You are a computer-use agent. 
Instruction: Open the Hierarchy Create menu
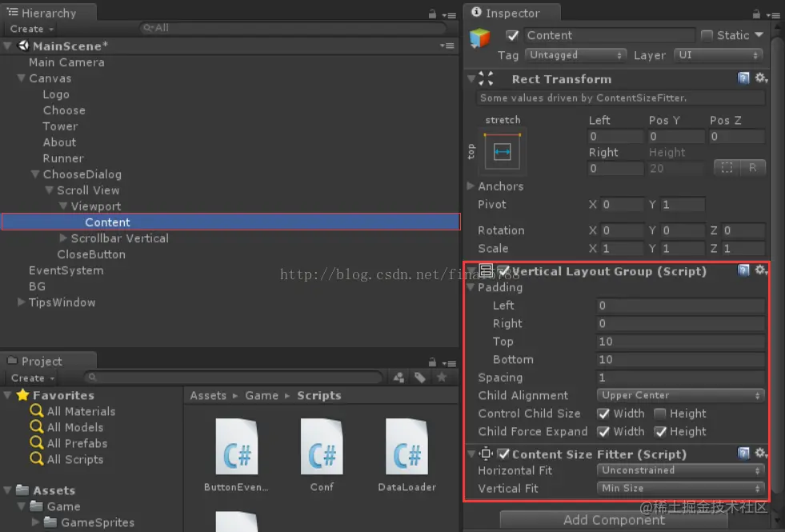click(31, 29)
